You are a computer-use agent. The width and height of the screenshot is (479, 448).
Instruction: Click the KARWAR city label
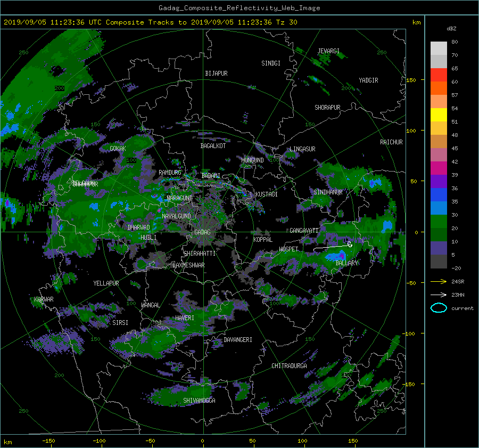click(x=44, y=299)
